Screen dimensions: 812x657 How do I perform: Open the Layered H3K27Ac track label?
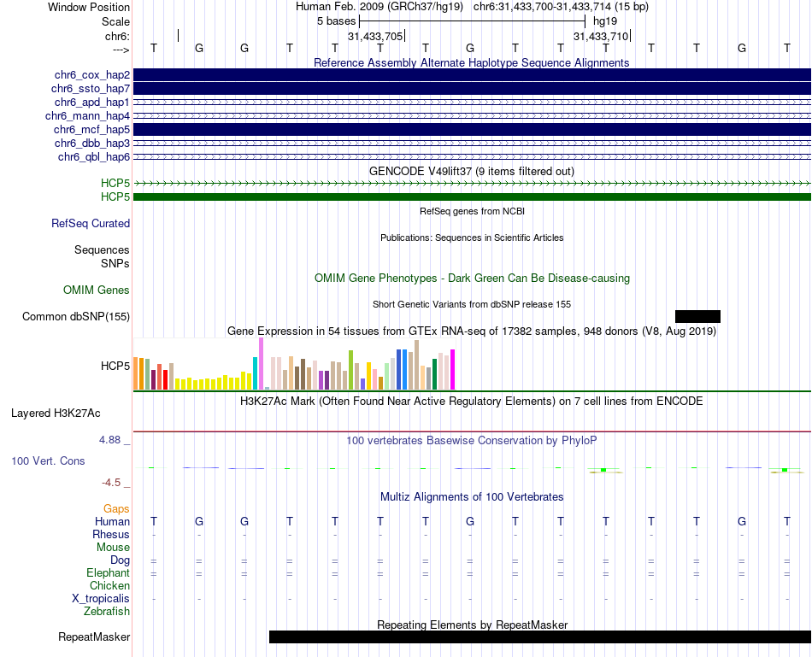point(56,414)
